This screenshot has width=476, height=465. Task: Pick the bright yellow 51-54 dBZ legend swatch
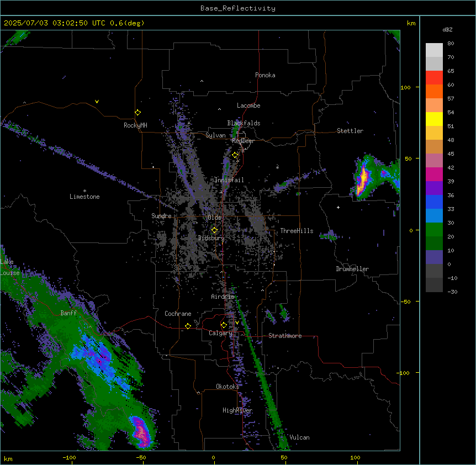(434, 119)
